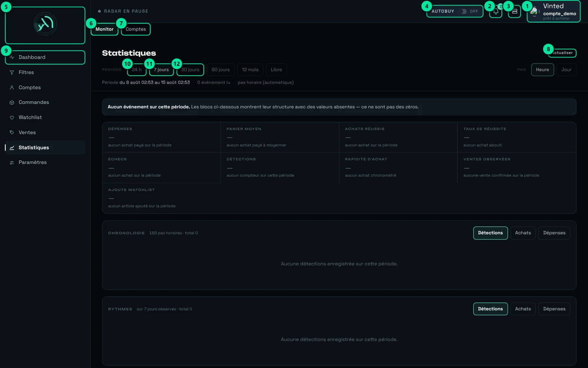Image resolution: width=588 pixels, height=368 pixels.
Task: Show Achats in the Chronologie panel
Action: (523, 233)
